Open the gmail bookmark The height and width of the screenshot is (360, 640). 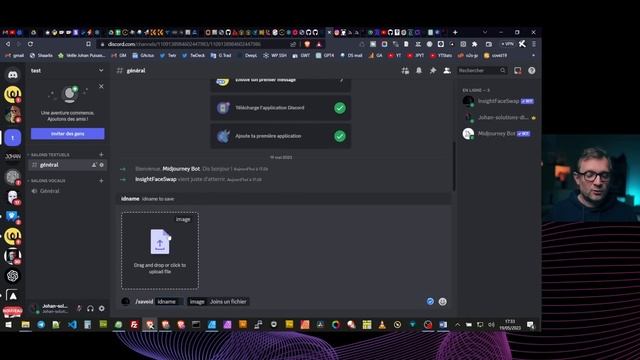point(15,55)
